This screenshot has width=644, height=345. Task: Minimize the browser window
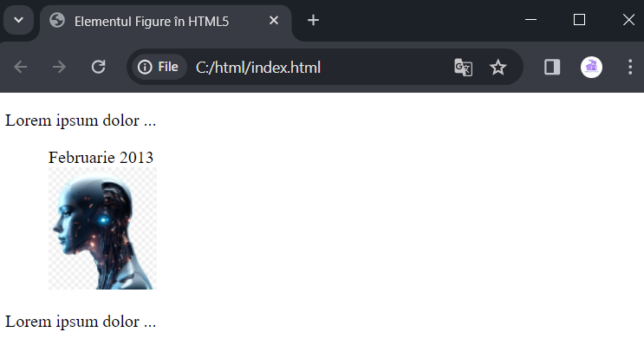click(x=530, y=20)
